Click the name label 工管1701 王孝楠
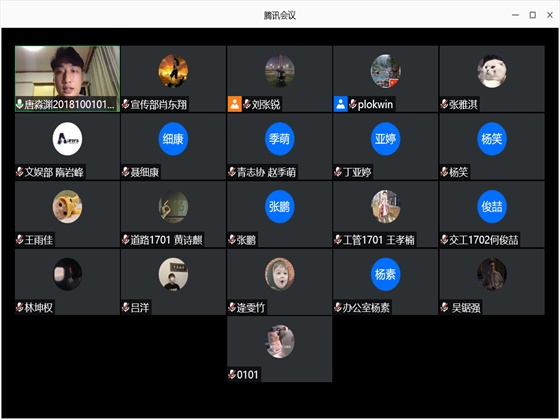This screenshot has width=560, height=420. [x=379, y=240]
